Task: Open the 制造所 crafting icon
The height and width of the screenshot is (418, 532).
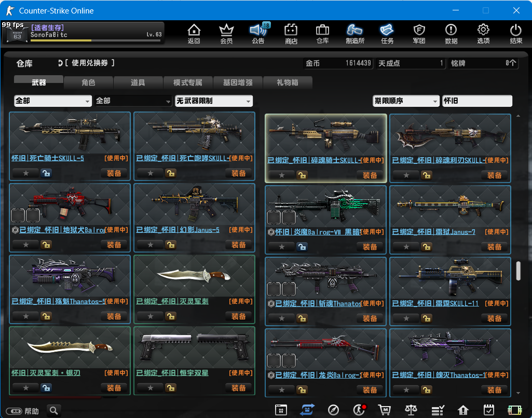Action: (355, 34)
